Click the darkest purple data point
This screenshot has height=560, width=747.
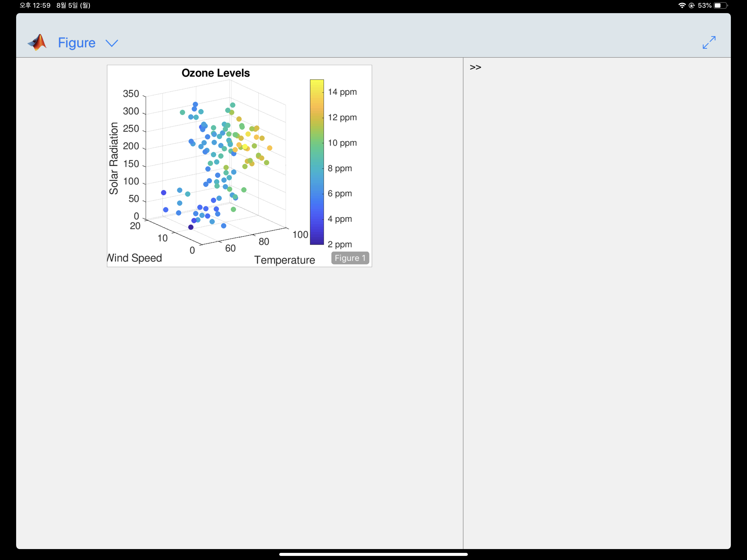click(191, 227)
